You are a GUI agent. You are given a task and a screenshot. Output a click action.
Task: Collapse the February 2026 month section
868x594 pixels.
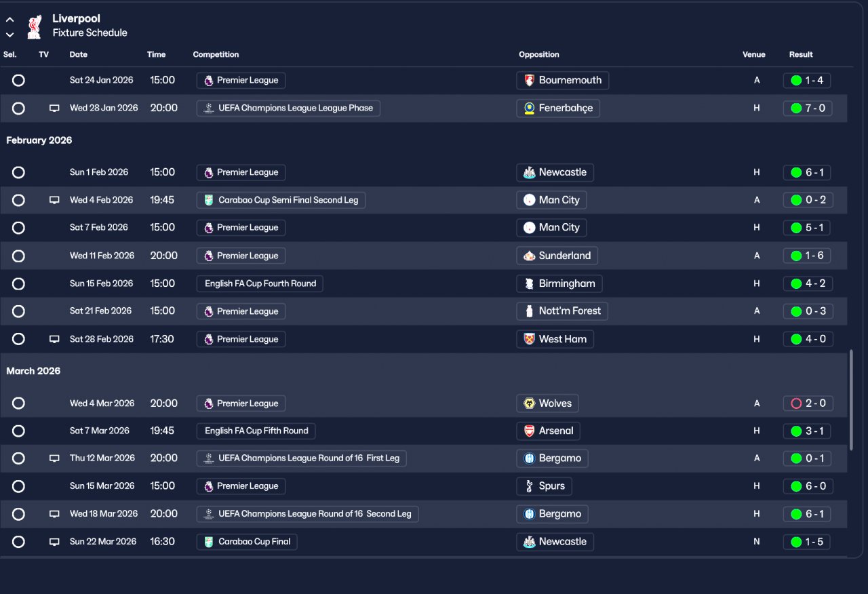point(39,140)
